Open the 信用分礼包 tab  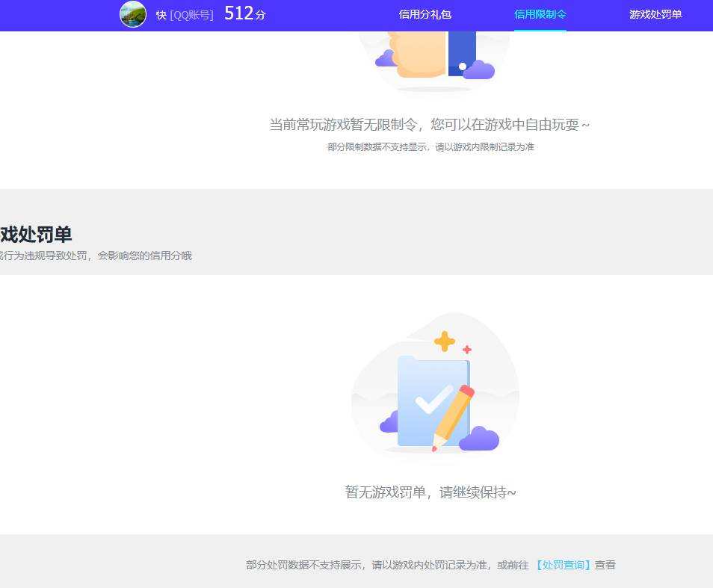(425, 14)
